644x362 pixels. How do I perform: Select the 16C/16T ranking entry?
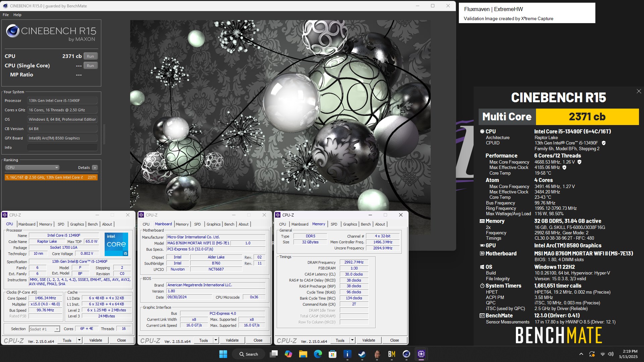click(x=51, y=177)
